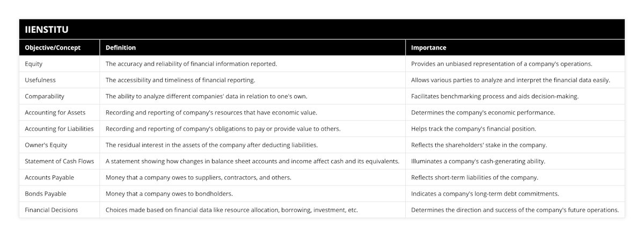Click the Accounts Payable row label
644x237 pixels.
point(49,177)
